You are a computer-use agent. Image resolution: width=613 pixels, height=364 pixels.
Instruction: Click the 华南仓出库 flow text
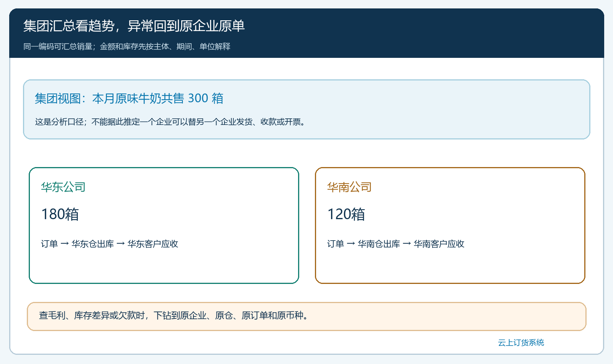point(379,244)
